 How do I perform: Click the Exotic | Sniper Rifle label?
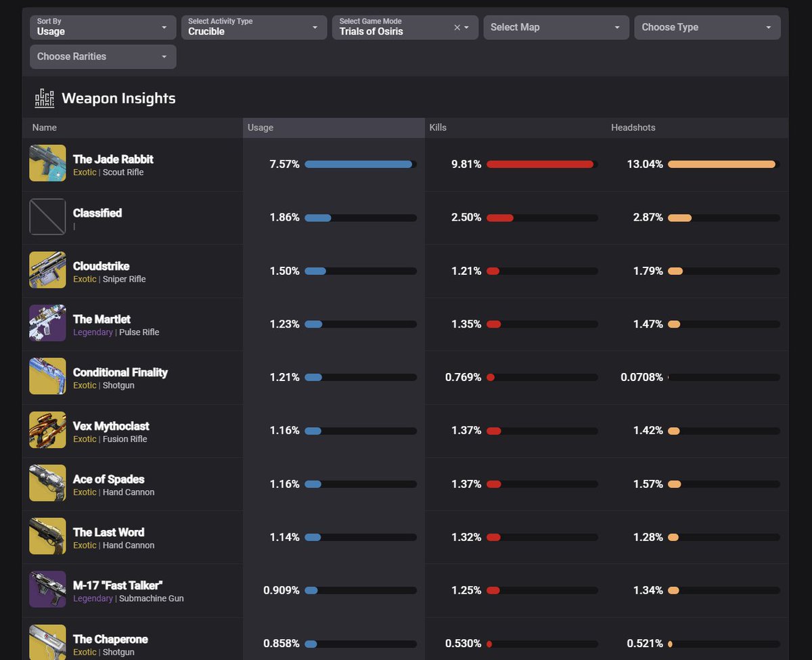(110, 279)
